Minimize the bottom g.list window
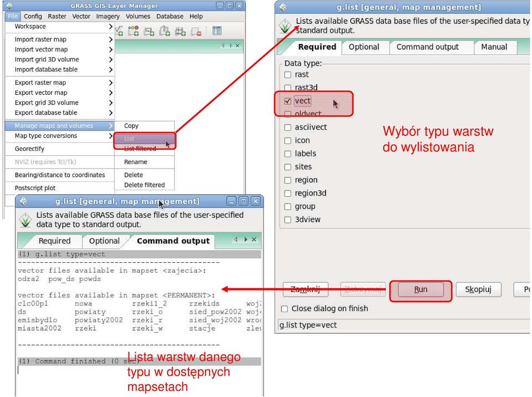Screen dimensions: 532x397 [x=232, y=201]
